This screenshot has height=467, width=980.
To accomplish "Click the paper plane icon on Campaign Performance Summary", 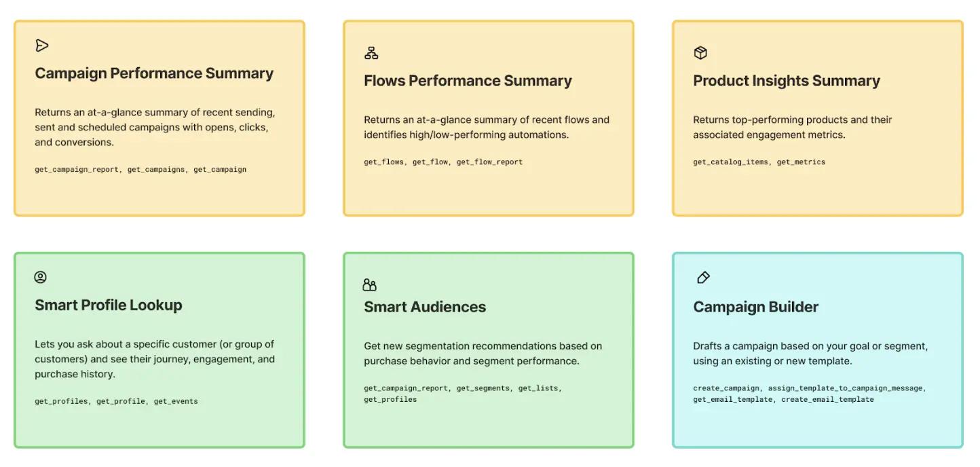I will [42, 45].
